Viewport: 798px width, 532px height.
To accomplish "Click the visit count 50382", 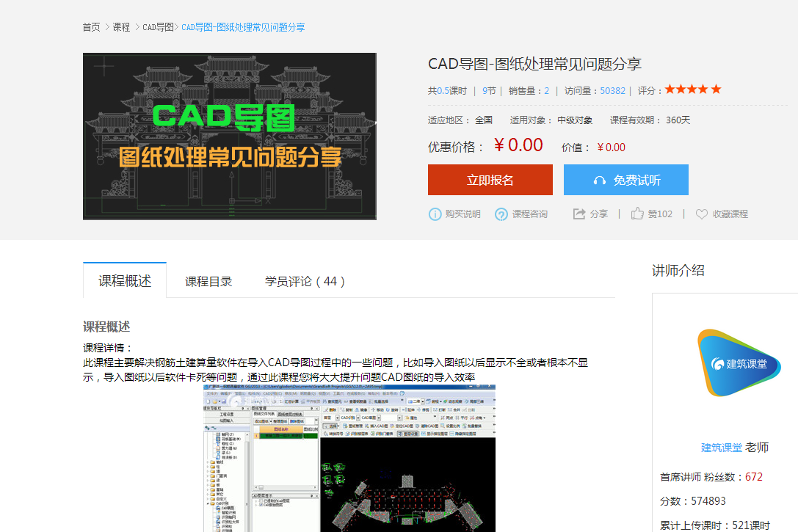I will click(x=613, y=91).
